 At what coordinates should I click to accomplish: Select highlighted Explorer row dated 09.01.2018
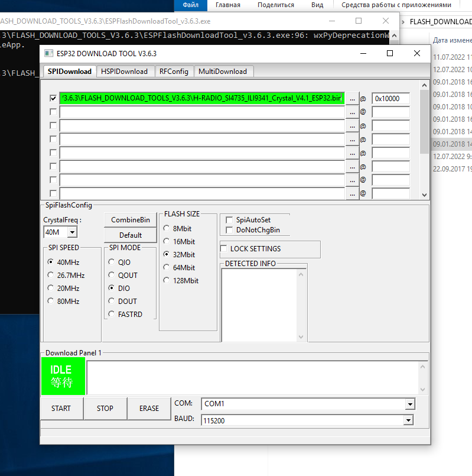[x=452, y=144]
